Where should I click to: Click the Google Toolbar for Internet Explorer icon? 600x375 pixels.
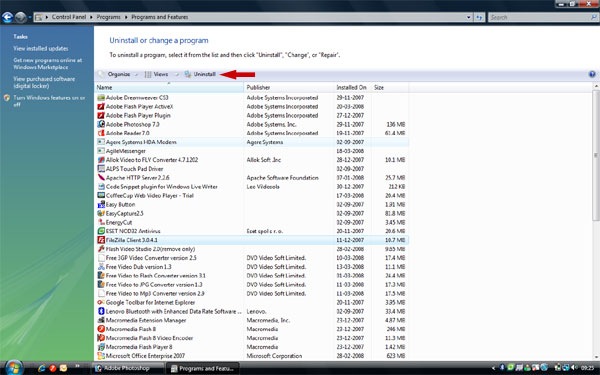click(x=101, y=302)
